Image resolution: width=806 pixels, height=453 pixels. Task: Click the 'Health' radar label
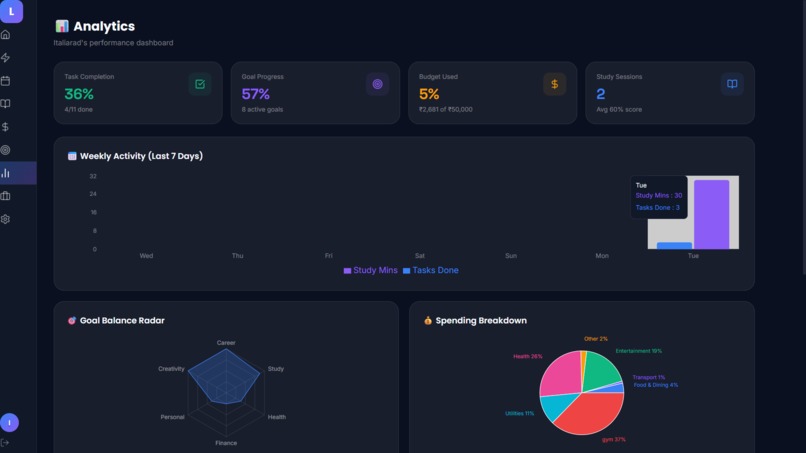pyautogui.click(x=277, y=417)
